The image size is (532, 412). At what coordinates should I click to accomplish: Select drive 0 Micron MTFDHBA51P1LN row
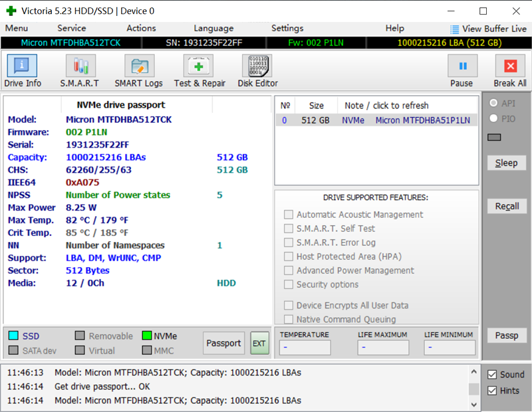(376, 120)
